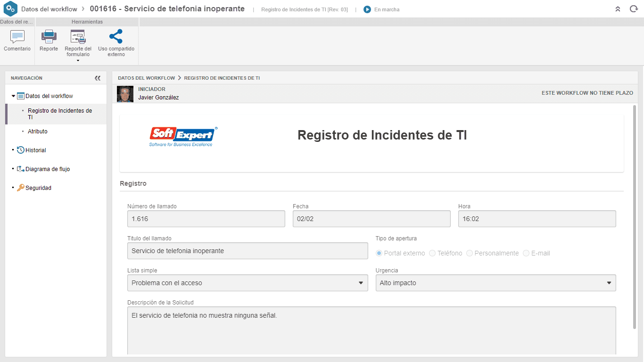Select the Atributo tree item
Image resolution: width=644 pixels, height=362 pixels.
[x=38, y=132]
